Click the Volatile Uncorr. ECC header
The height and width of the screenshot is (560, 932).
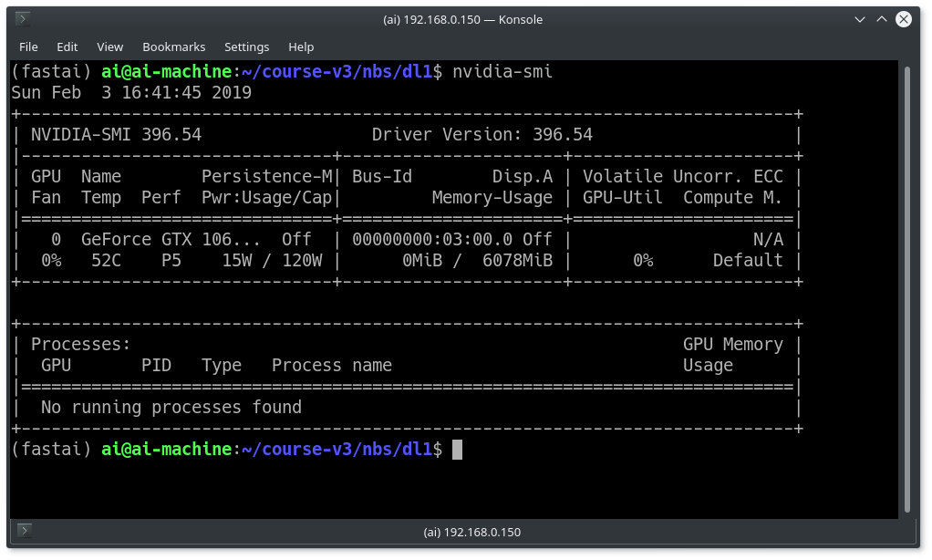(682, 177)
